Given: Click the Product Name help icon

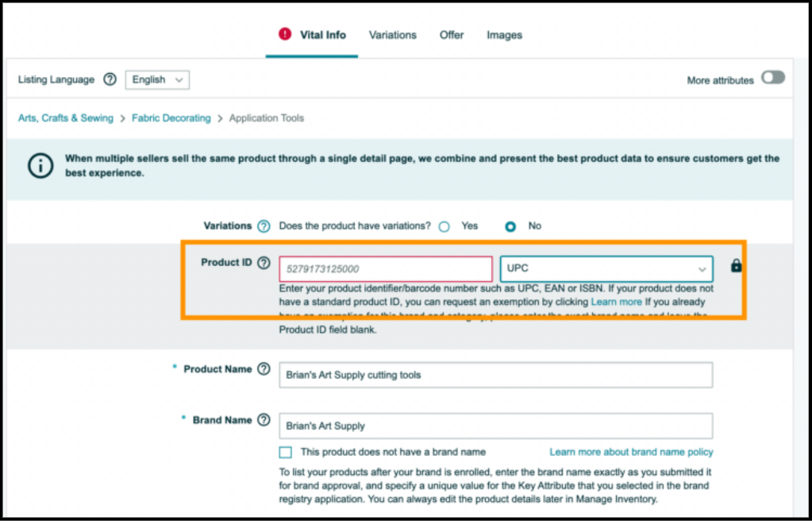Looking at the screenshot, I should [x=264, y=369].
